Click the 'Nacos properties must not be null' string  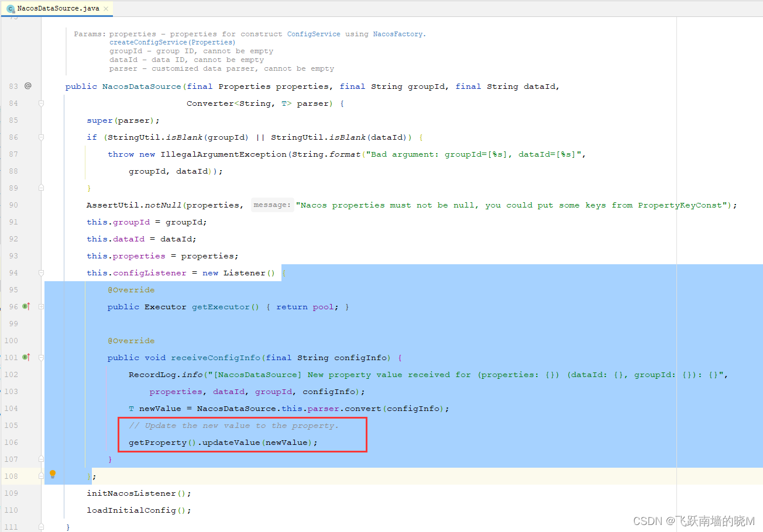pyautogui.click(x=511, y=205)
